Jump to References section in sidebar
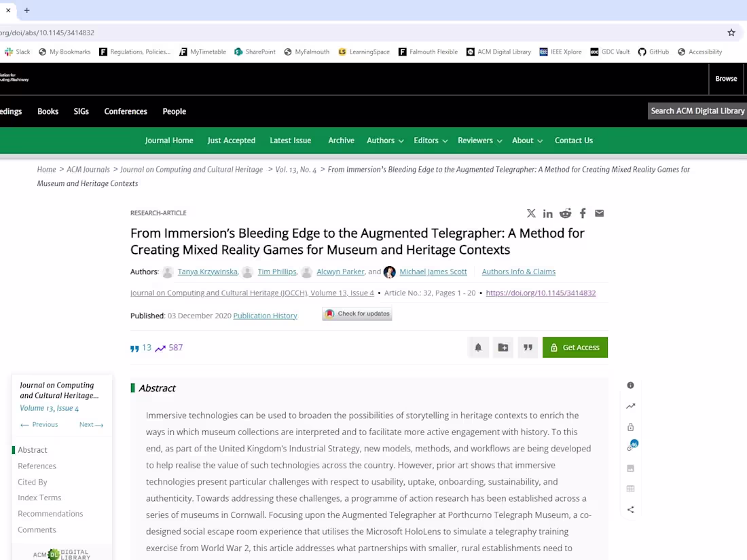 coord(37,466)
